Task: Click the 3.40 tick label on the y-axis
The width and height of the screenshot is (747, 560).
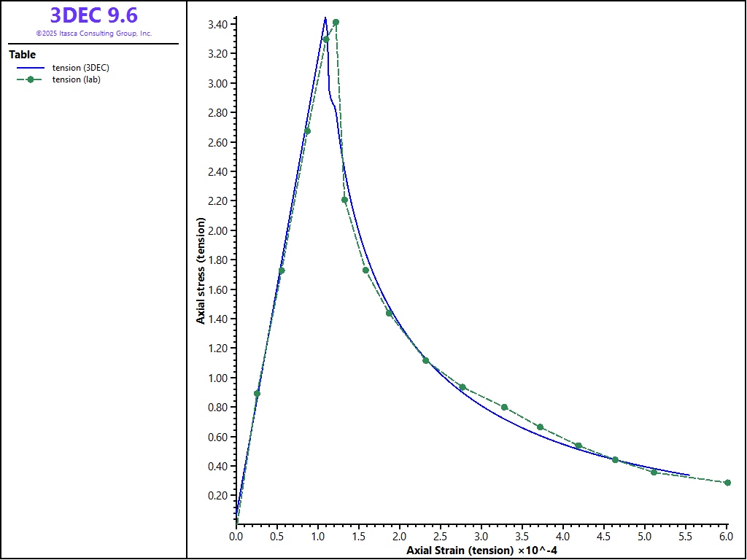Action: (216, 24)
